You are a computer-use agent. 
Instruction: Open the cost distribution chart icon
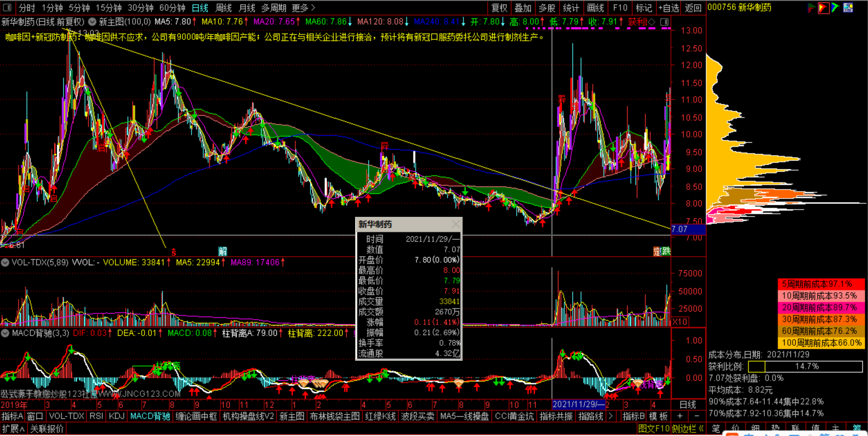811,8
